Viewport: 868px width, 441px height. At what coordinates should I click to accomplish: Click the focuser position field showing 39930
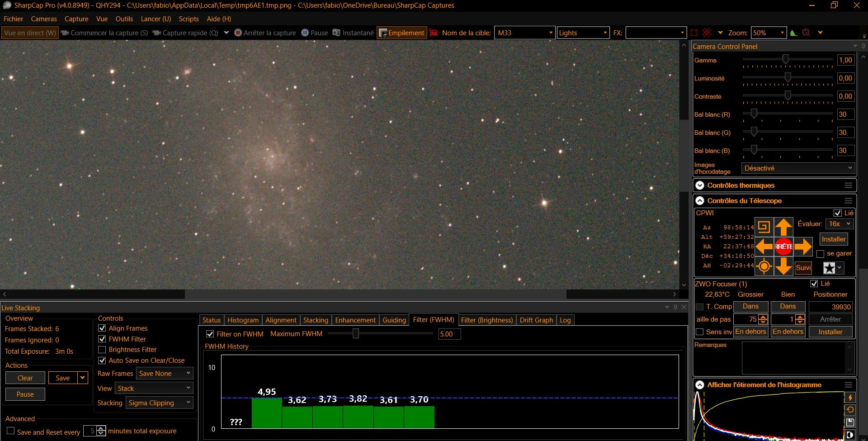click(830, 307)
